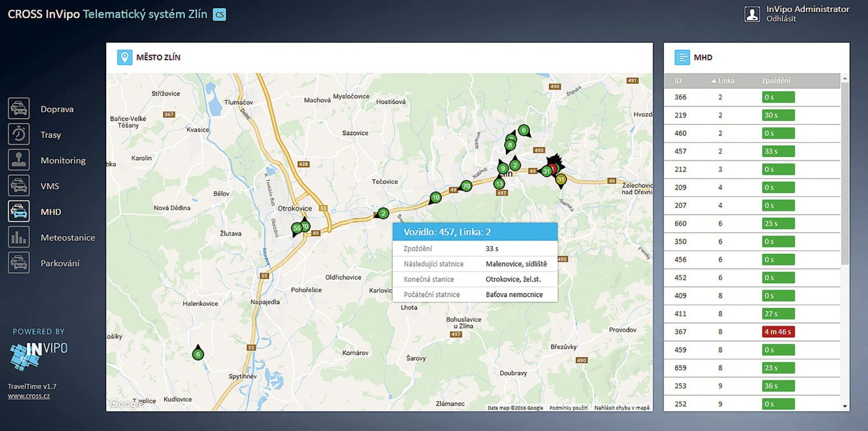The height and width of the screenshot is (431, 868).
Task: Click the InVipo Administrator user avatar
Action: 752,14
